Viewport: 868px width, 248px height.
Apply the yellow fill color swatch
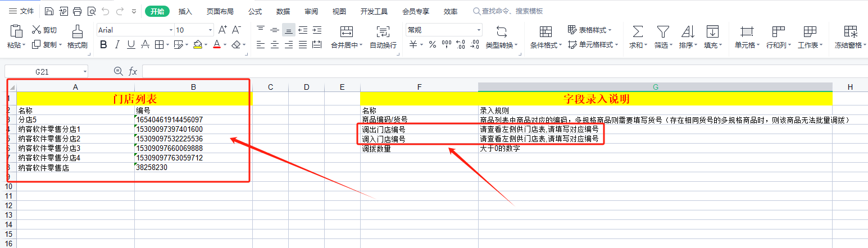click(x=197, y=45)
